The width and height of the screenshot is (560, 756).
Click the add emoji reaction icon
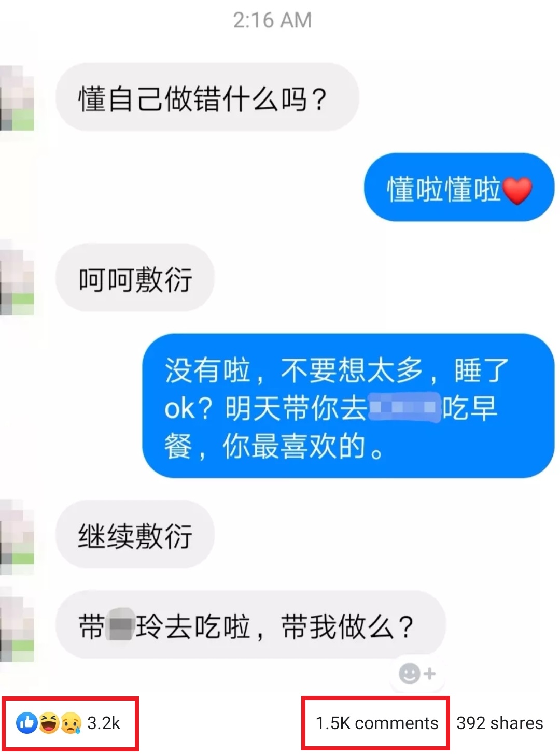coord(416,674)
